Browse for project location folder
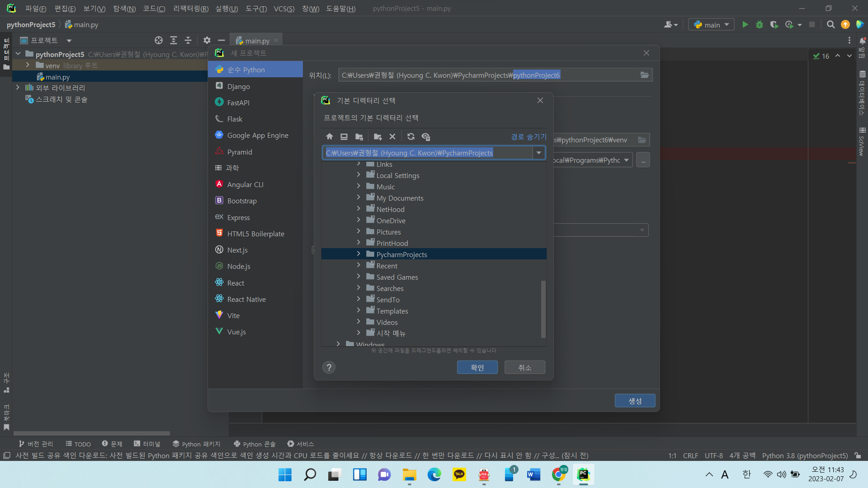The image size is (868, 488). 645,75
